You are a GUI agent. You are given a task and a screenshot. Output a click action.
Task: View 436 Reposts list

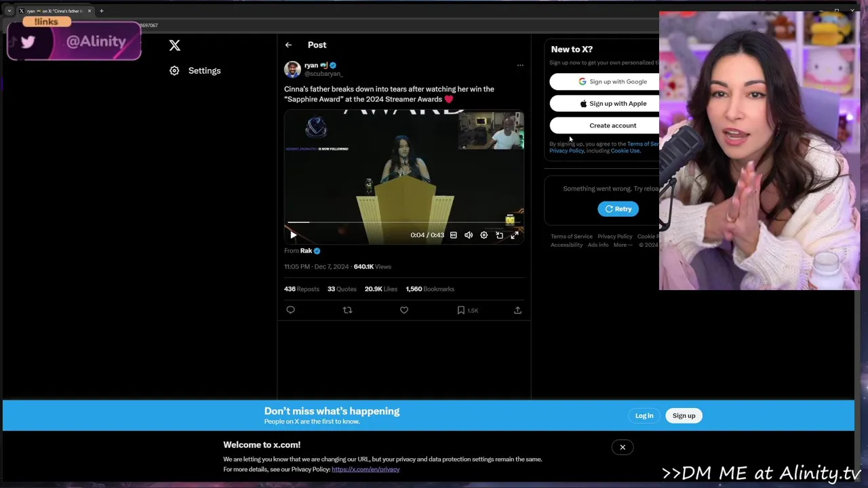point(302,289)
